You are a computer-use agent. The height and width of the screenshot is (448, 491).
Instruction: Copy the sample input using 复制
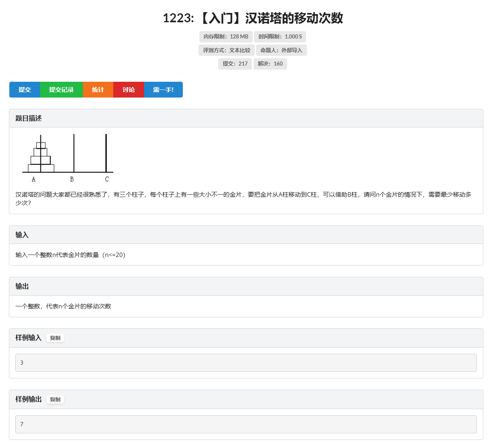[55, 338]
